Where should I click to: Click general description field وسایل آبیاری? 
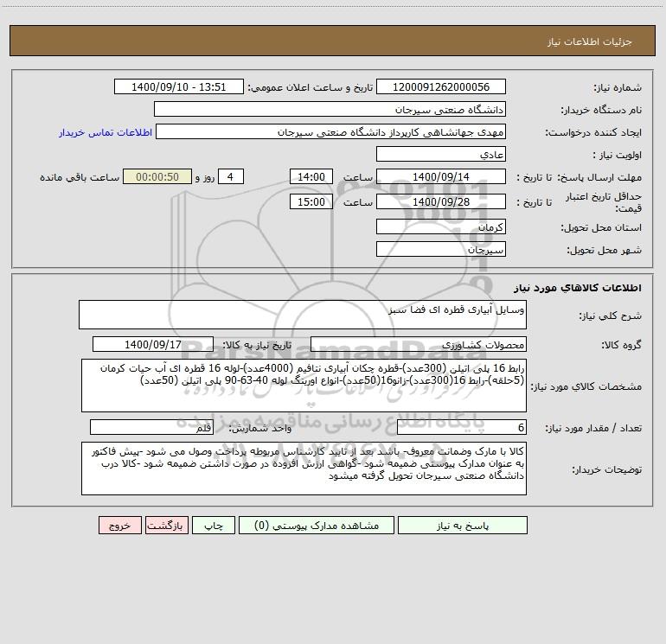303,315
